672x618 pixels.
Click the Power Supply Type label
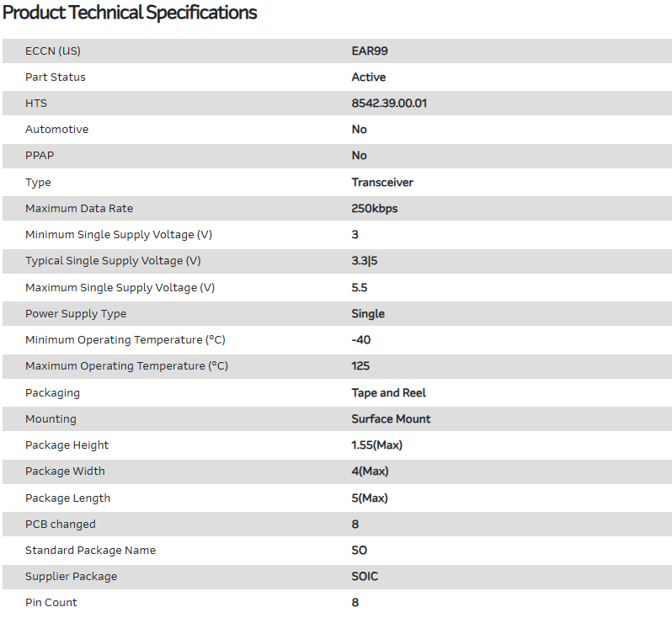point(76,313)
